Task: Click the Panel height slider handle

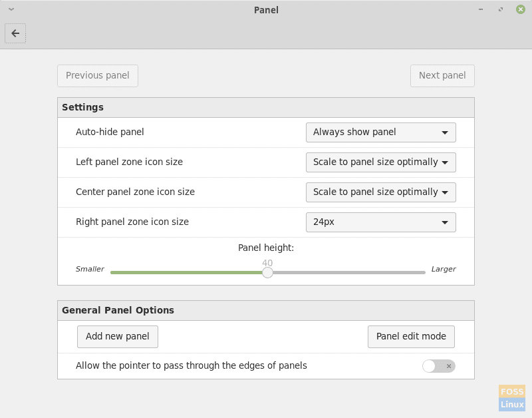Action: (x=267, y=272)
